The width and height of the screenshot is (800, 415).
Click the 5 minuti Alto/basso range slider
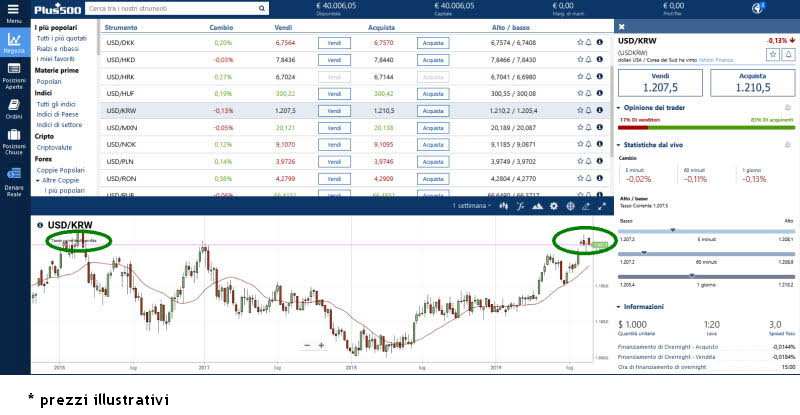pos(706,232)
